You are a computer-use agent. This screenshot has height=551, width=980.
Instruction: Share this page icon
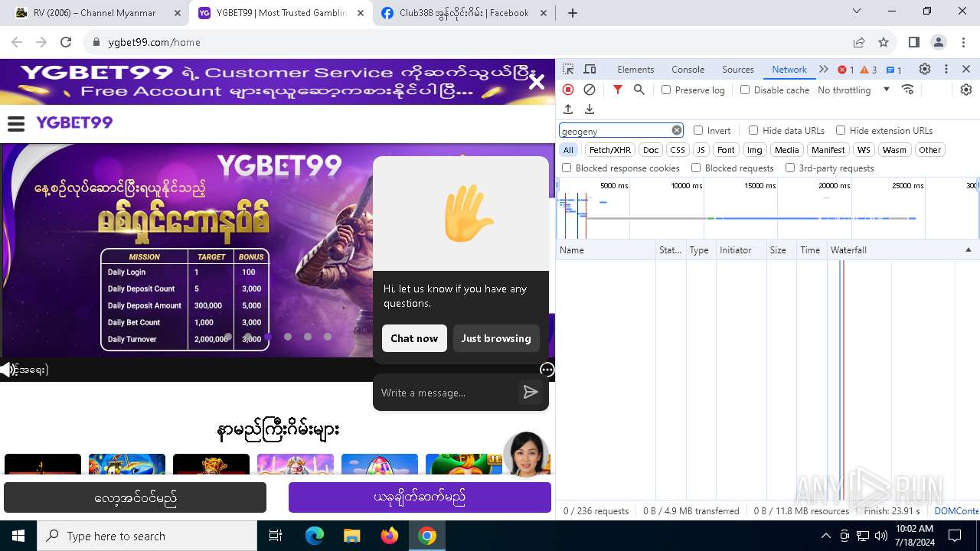coord(859,42)
